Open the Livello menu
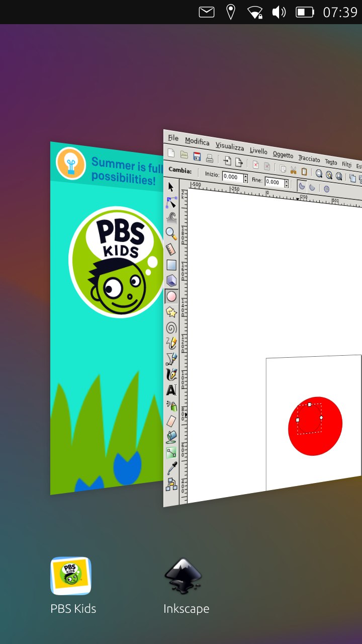The width and height of the screenshot is (362, 644). pos(258,150)
